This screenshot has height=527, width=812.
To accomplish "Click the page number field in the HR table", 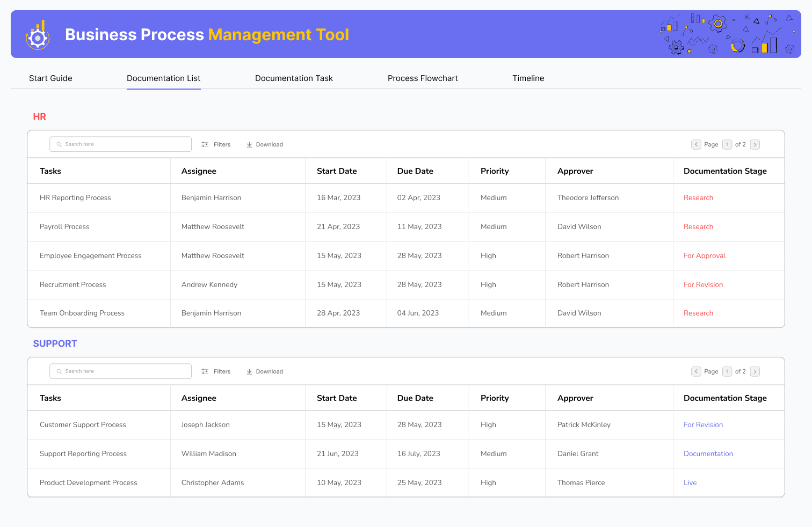I will (727, 144).
